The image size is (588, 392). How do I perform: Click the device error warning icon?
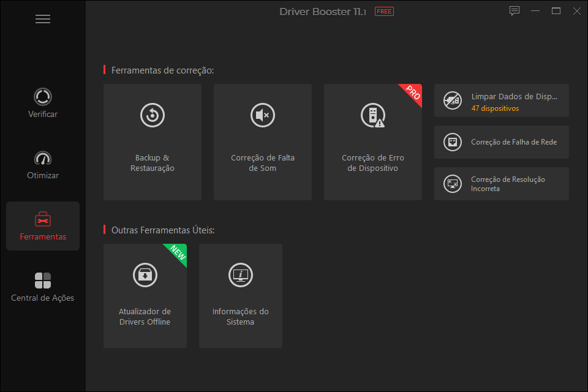click(x=372, y=115)
